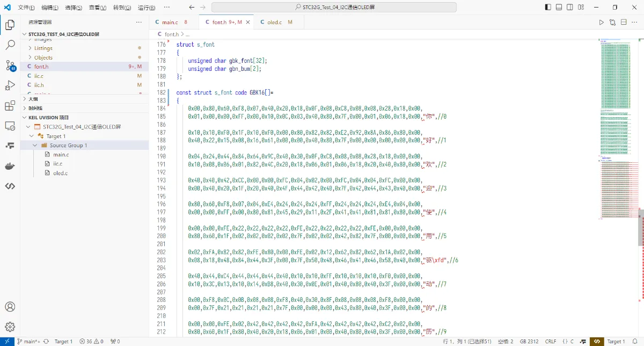This screenshot has width=644, height=346.
Task: Click the split editor icon
Action: tap(624, 22)
